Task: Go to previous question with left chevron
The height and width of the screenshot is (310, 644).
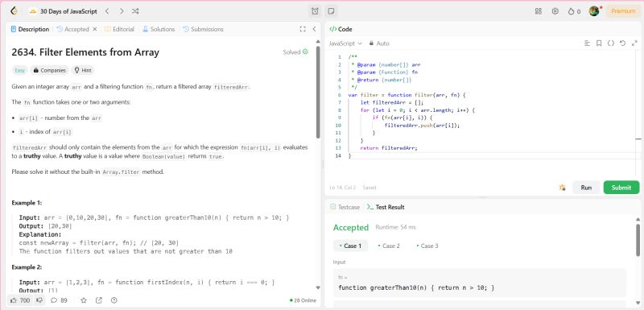Action: coord(107,11)
